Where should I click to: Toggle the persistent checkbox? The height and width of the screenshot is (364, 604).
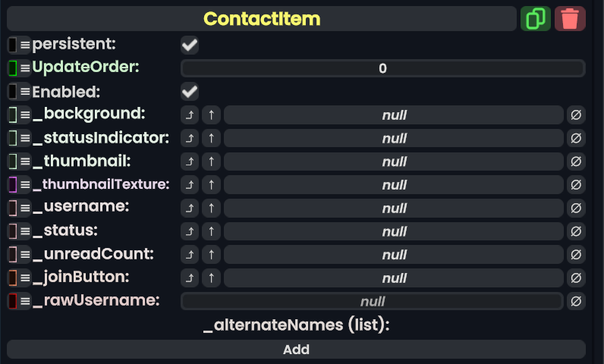tap(190, 45)
